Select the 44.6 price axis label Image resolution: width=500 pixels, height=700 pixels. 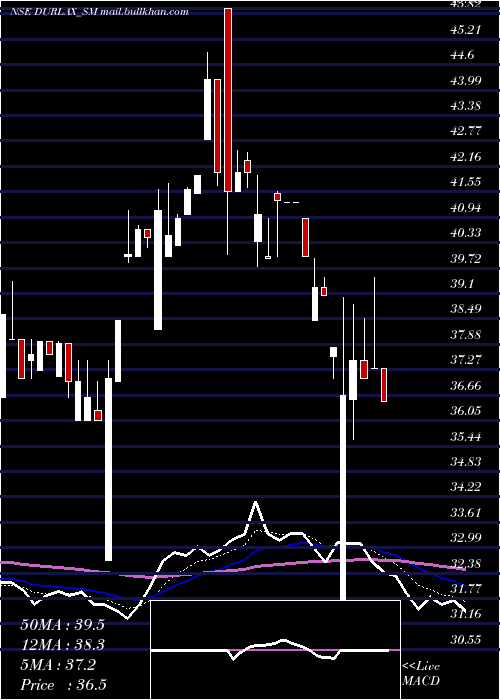pyautogui.click(x=462, y=55)
